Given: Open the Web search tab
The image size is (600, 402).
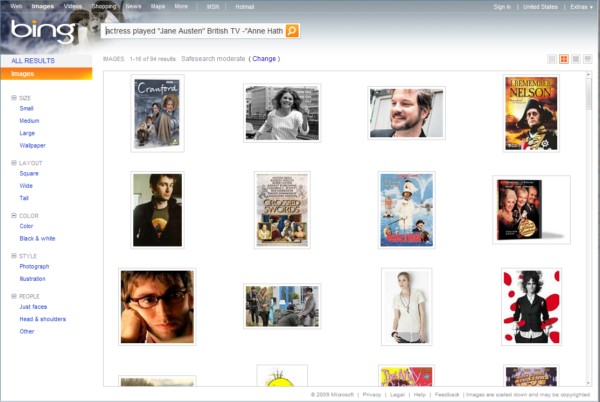Looking at the screenshot, I should coord(16,7).
